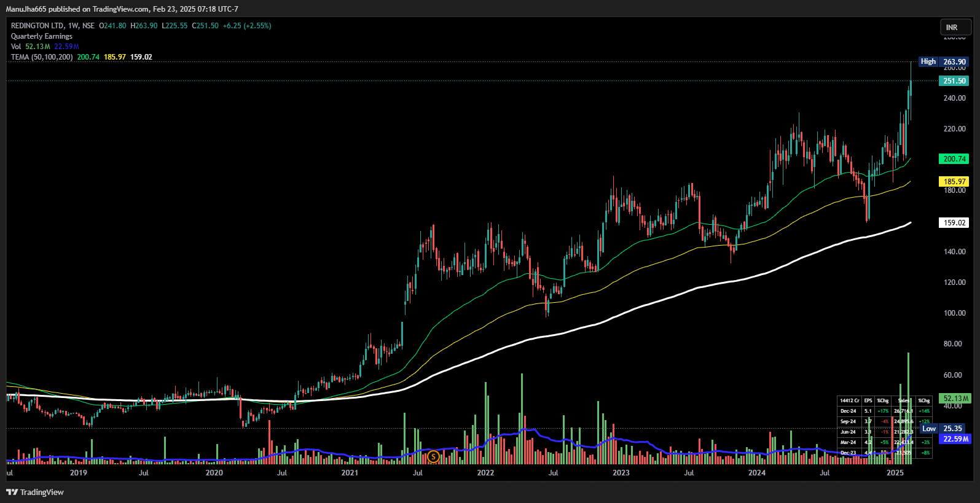
Task: Click the Dec-24 row label in earnings table
Action: 849,411
